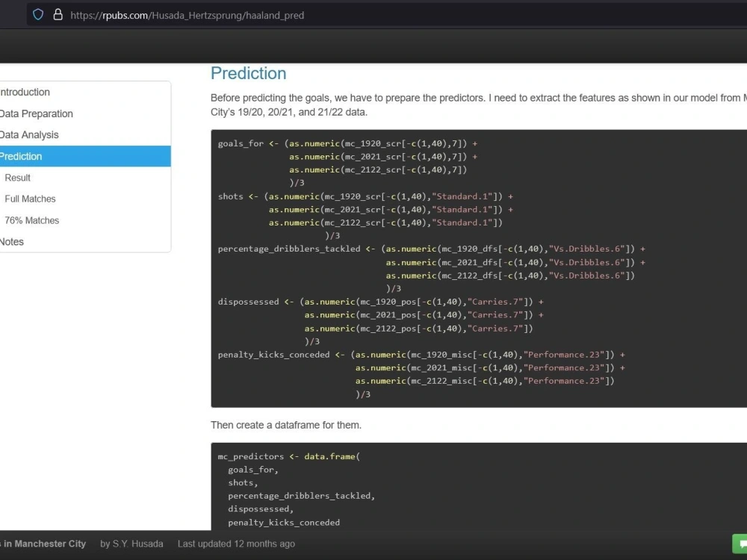The height and width of the screenshot is (560, 747).
Task: Click the 'penalty_kicks_conceded <-' code line
Action: pyautogui.click(x=421, y=355)
